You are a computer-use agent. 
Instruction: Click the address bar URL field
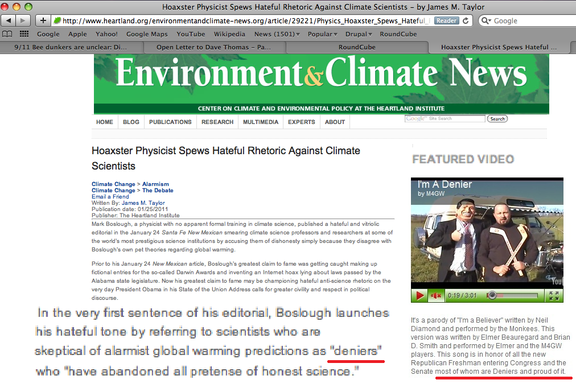pyautogui.click(x=242, y=20)
